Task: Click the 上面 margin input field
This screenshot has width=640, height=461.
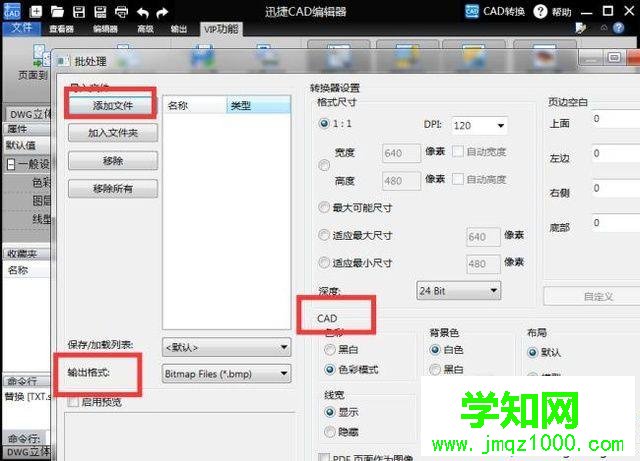Action: pyautogui.click(x=616, y=119)
